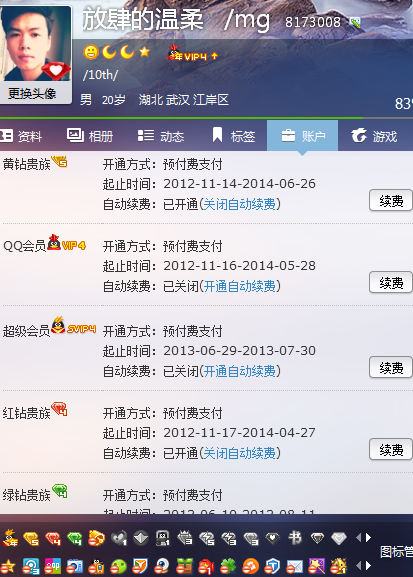Image resolution: width=413 pixels, height=577 pixels.
Task: Click the VIP4 penguin badge beside QQ会员
Action: [67, 243]
